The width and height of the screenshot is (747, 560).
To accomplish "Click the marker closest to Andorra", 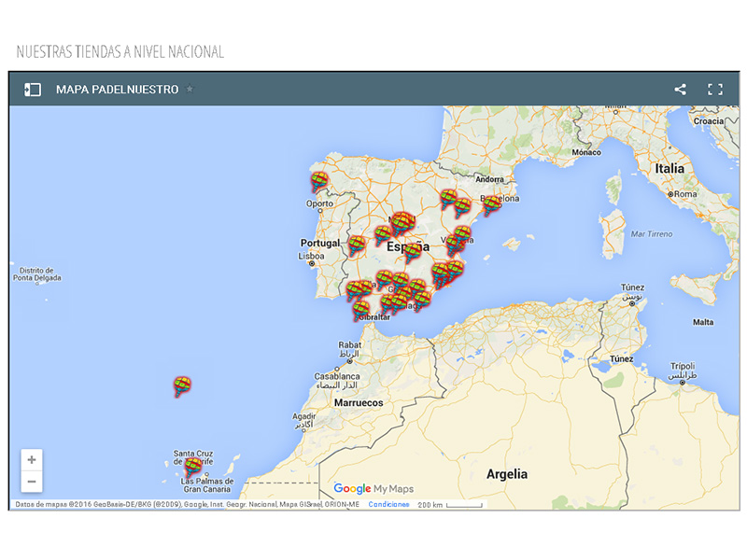I will pos(449,198).
